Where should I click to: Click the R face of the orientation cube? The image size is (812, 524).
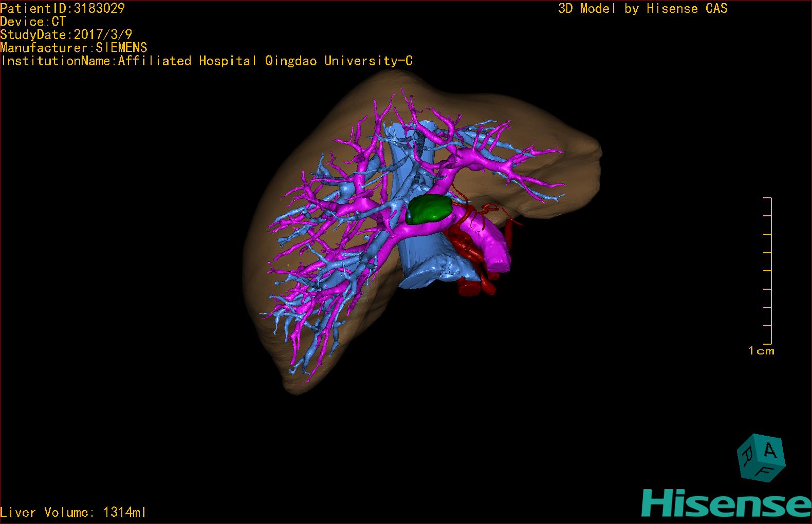pyautogui.click(x=746, y=454)
